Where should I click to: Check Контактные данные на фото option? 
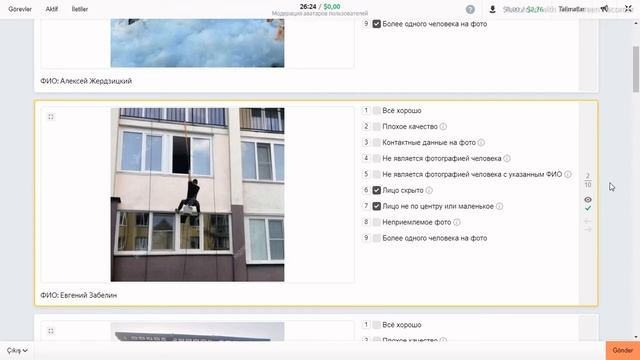(377, 142)
